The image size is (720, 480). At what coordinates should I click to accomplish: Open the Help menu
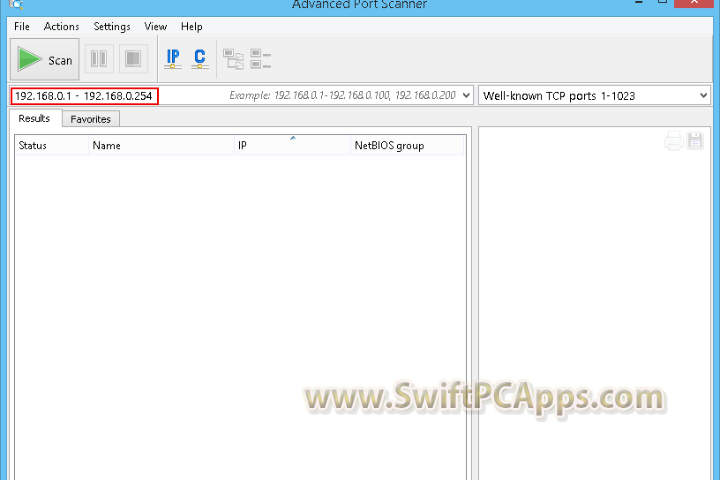191,27
